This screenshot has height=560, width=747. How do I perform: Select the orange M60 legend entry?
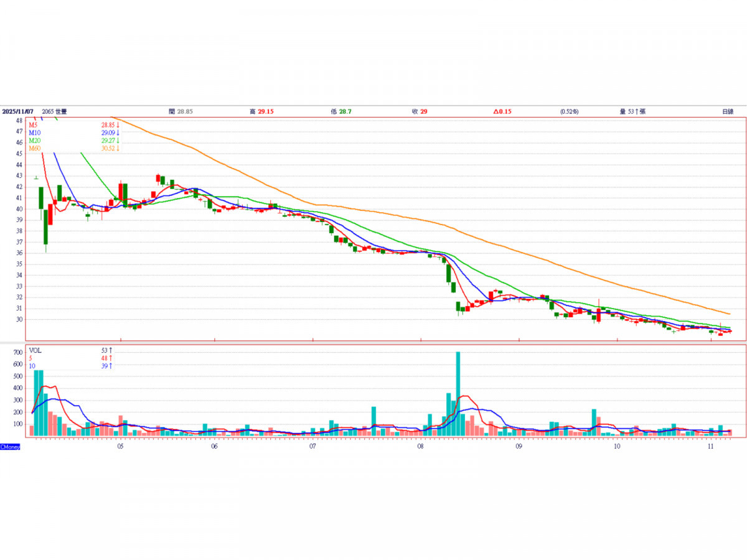35,147
